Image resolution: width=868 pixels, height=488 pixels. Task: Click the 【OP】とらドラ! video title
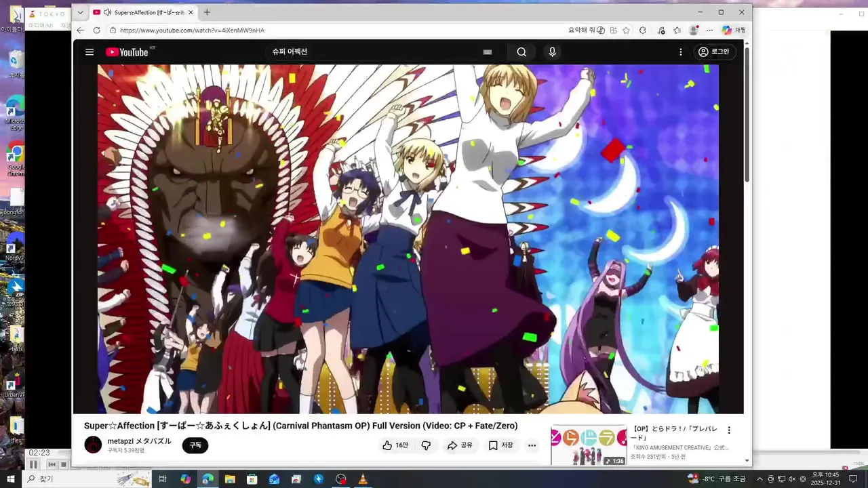click(674, 433)
